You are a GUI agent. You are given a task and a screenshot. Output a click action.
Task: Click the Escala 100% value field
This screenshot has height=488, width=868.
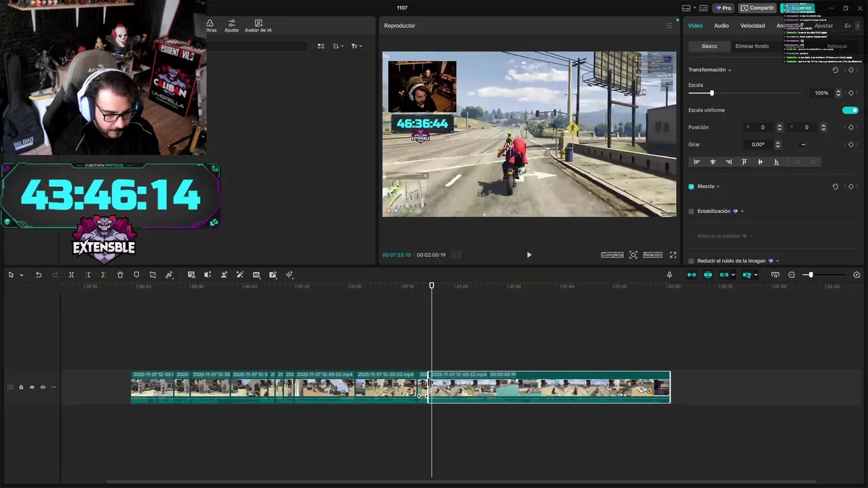pyautogui.click(x=822, y=93)
